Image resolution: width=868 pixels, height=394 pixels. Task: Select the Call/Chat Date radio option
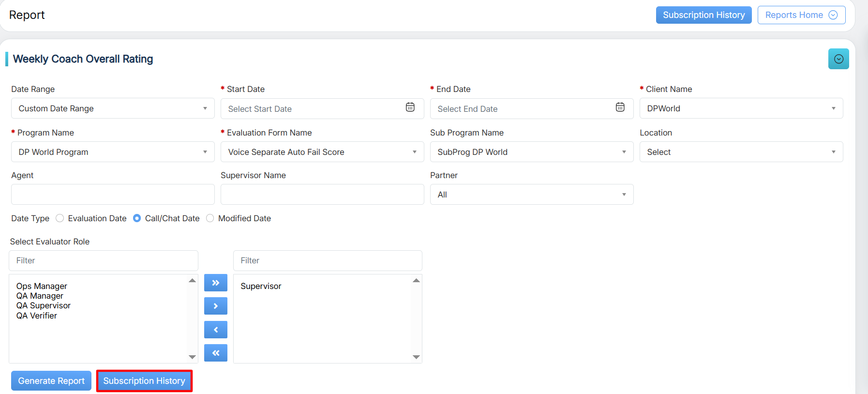click(137, 218)
